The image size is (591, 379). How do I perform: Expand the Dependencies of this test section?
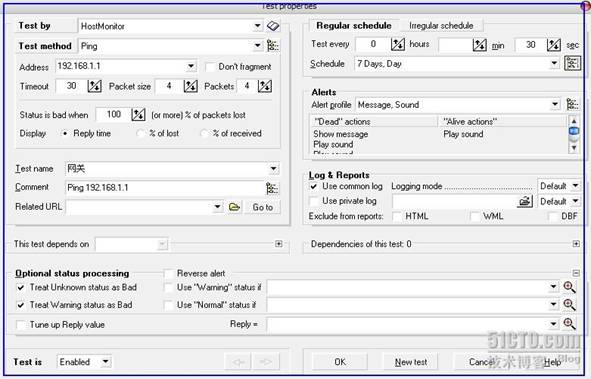tap(576, 244)
